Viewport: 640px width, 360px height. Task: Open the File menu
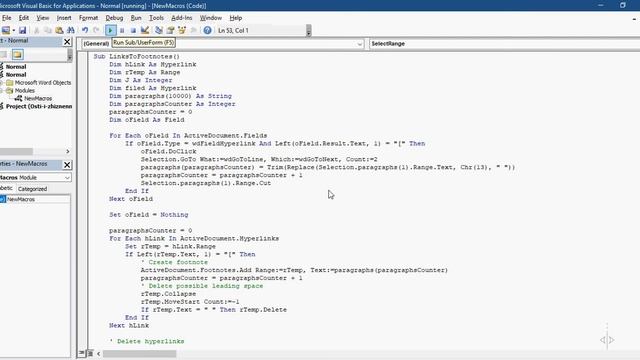click(7, 18)
